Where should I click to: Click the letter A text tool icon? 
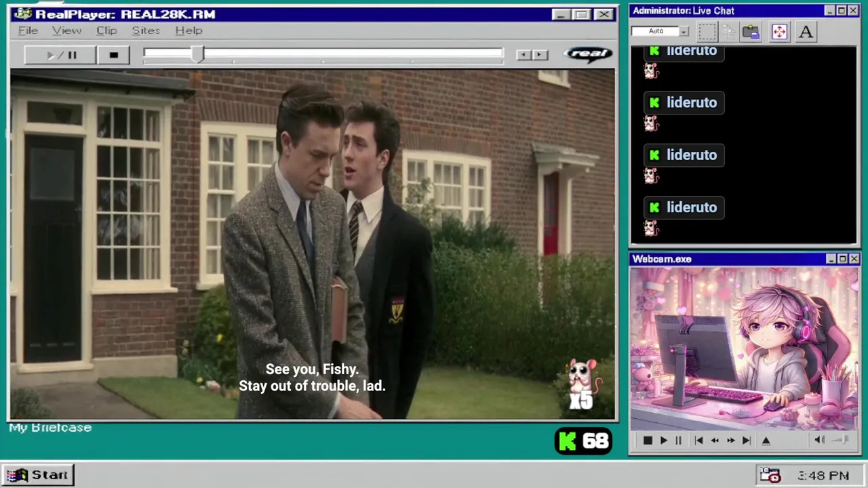coord(806,31)
